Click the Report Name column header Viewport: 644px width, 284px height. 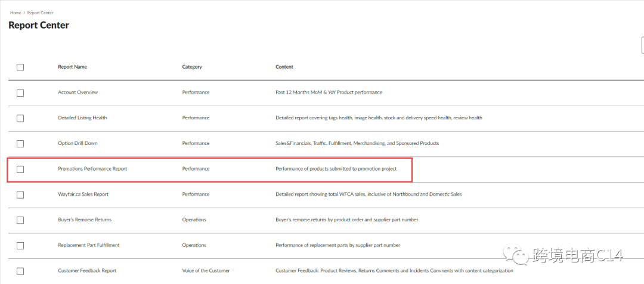pyautogui.click(x=72, y=67)
